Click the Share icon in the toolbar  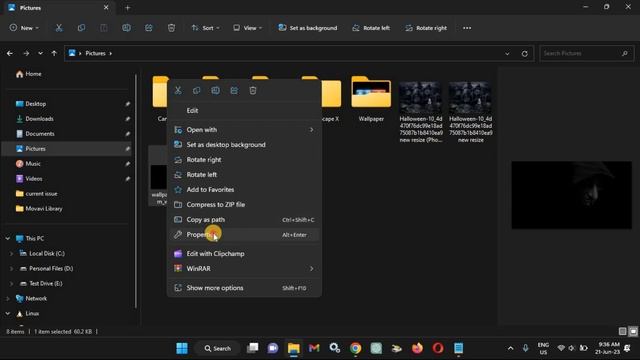(x=149, y=28)
